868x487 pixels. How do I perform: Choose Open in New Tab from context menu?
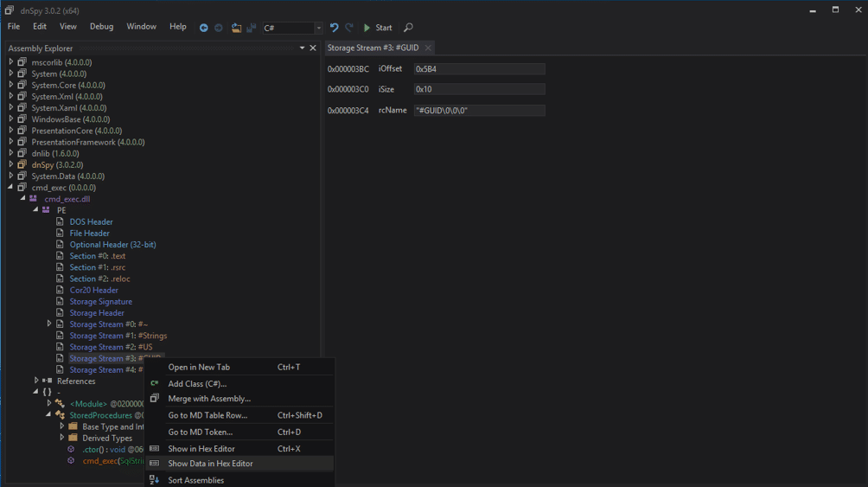239,367
